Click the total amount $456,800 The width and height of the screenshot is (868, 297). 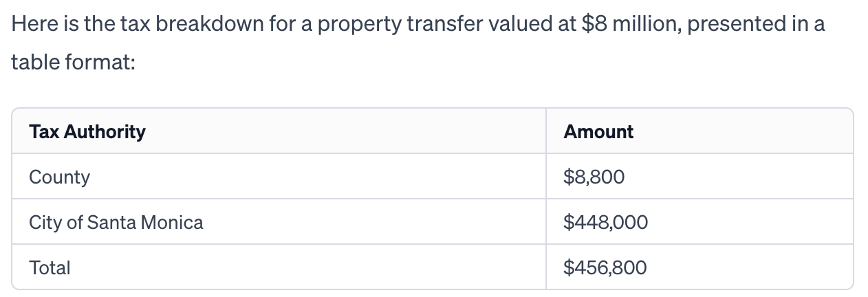605,267
